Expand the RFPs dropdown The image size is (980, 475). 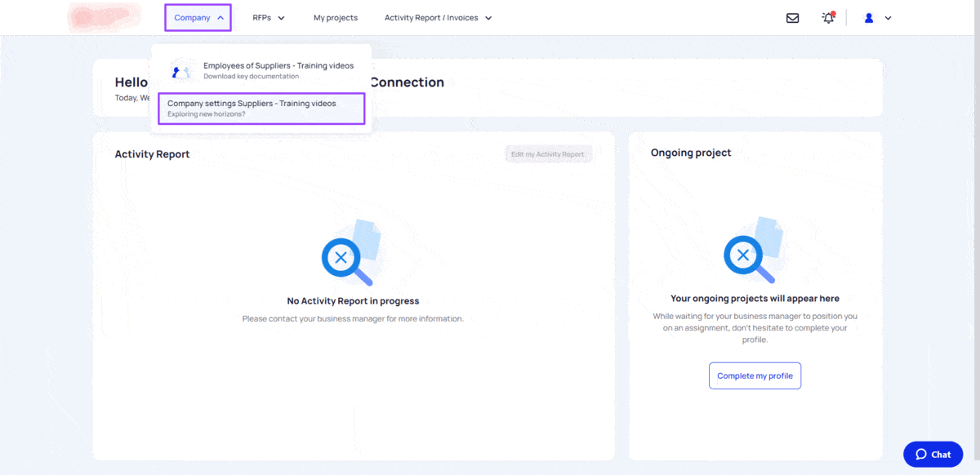pyautogui.click(x=269, y=18)
